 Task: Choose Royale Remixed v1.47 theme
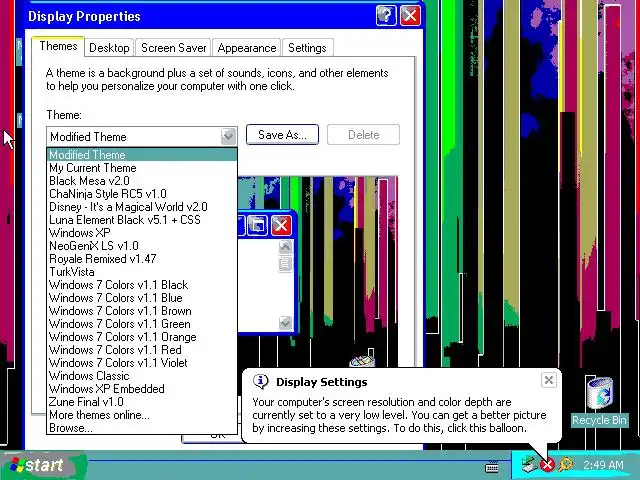[x=142, y=259]
